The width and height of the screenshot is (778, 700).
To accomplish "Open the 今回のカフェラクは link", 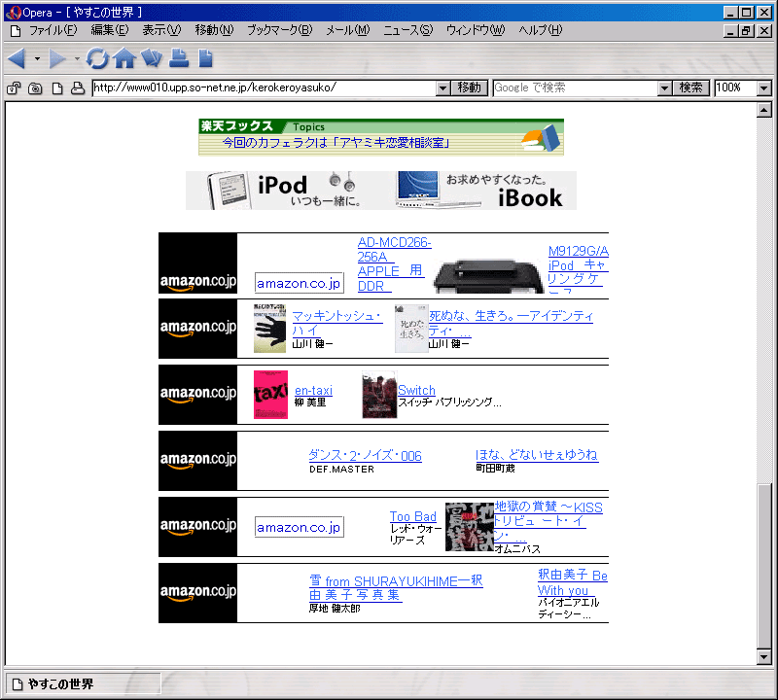I will pos(336,143).
